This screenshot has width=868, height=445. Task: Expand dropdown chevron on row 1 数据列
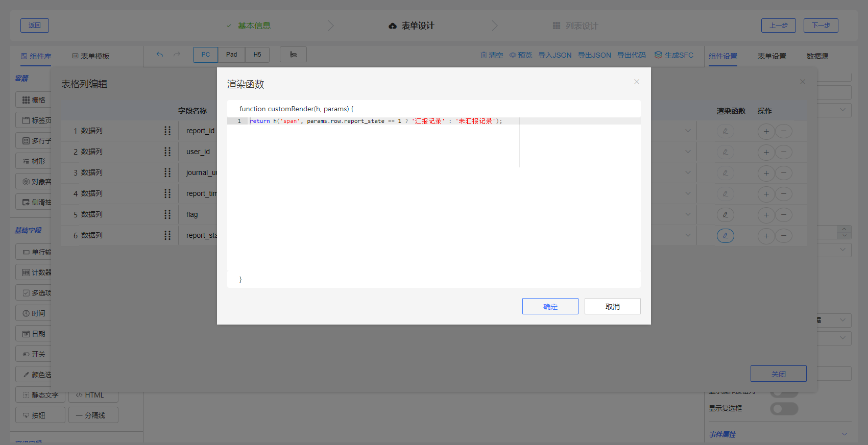(688, 131)
